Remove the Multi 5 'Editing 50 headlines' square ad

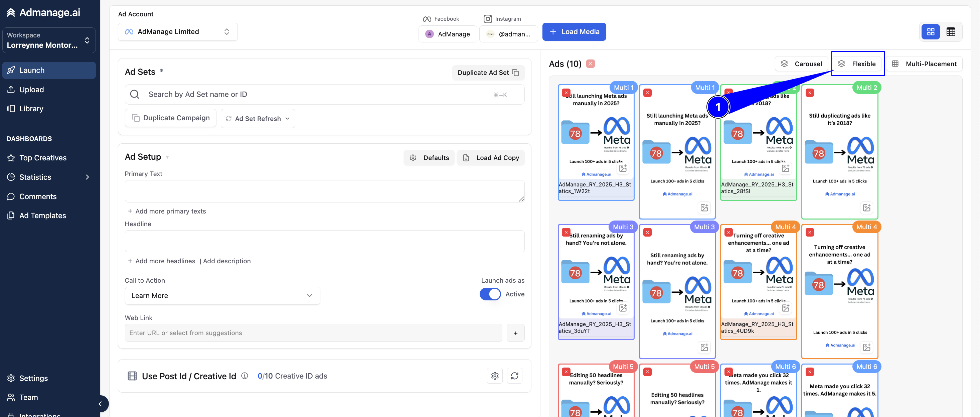click(566, 372)
